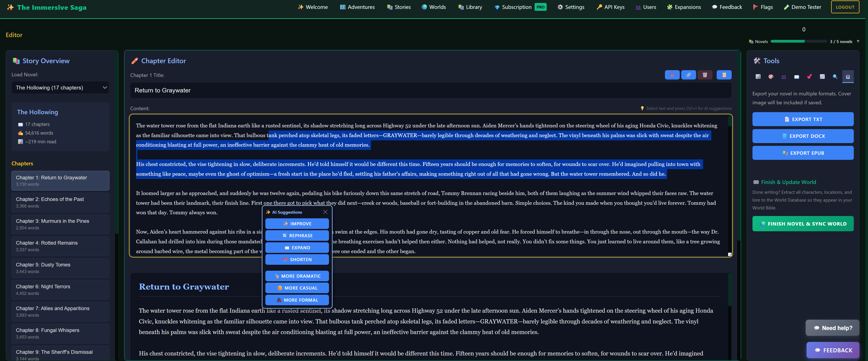Click the chain link icon button

tap(688, 75)
